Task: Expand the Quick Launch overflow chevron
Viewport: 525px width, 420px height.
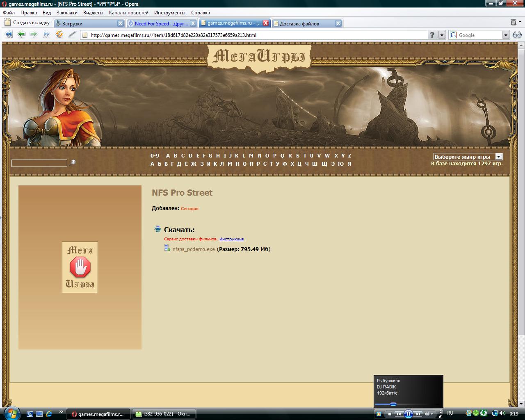Action: pyautogui.click(x=61, y=412)
